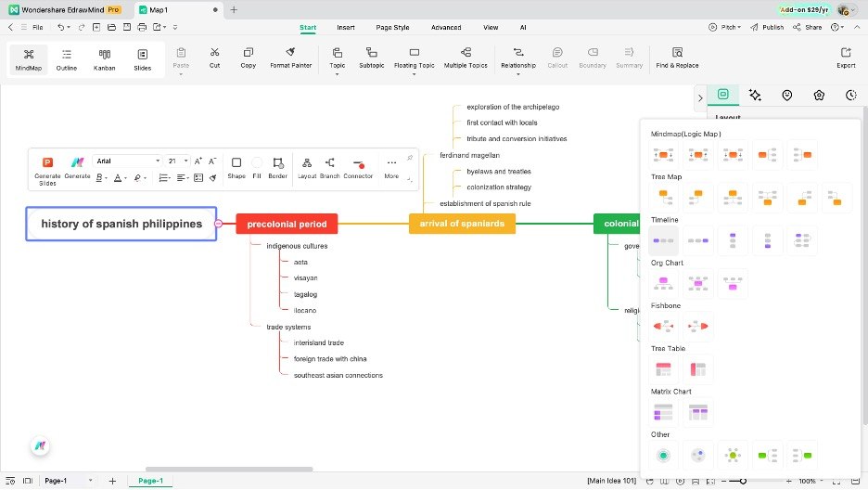Screen dimensions: 868x490
Task: Open the history clock panel tab
Action: pos(850,96)
